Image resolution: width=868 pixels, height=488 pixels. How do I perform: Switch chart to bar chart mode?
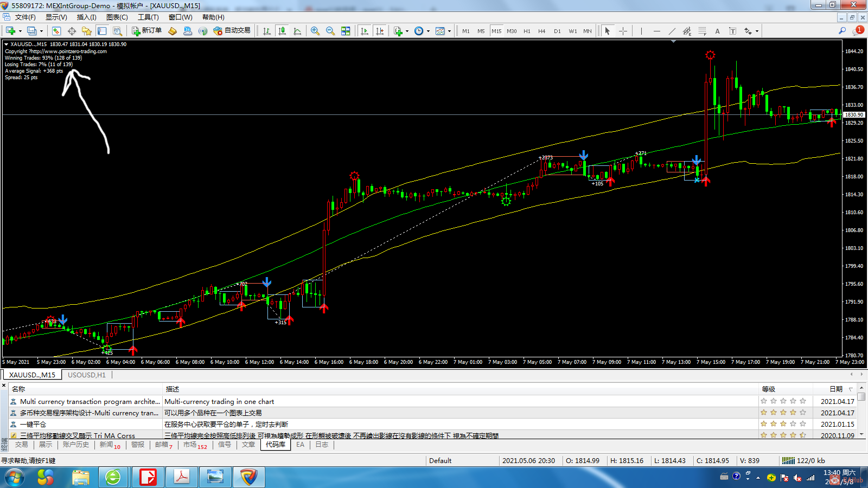pyautogui.click(x=267, y=31)
